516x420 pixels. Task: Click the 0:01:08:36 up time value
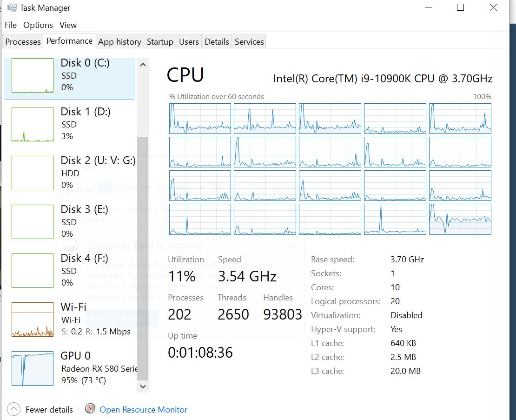pyautogui.click(x=200, y=353)
